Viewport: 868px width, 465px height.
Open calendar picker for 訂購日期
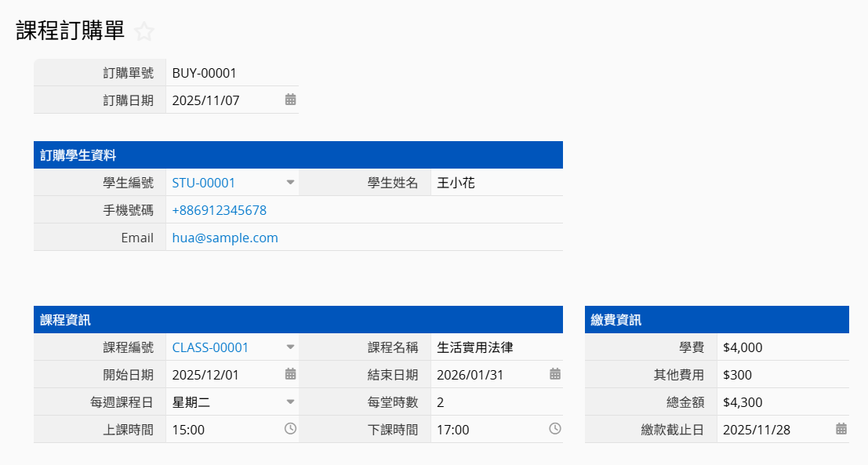(290, 100)
